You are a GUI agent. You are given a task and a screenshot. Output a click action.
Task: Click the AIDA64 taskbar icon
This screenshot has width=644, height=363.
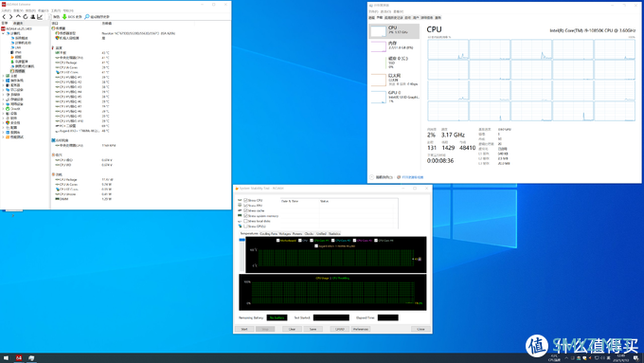click(19, 358)
